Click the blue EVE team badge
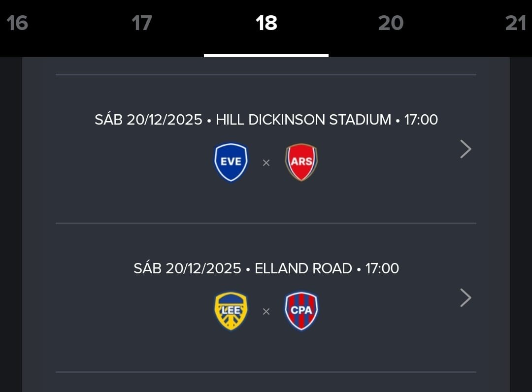The image size is (532, 392). tap(231, 162)
